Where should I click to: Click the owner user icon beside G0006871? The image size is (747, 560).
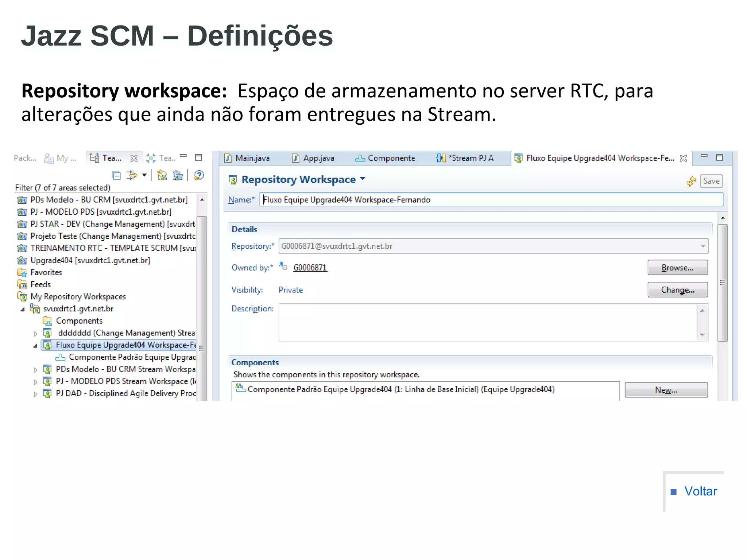[283, 266]
